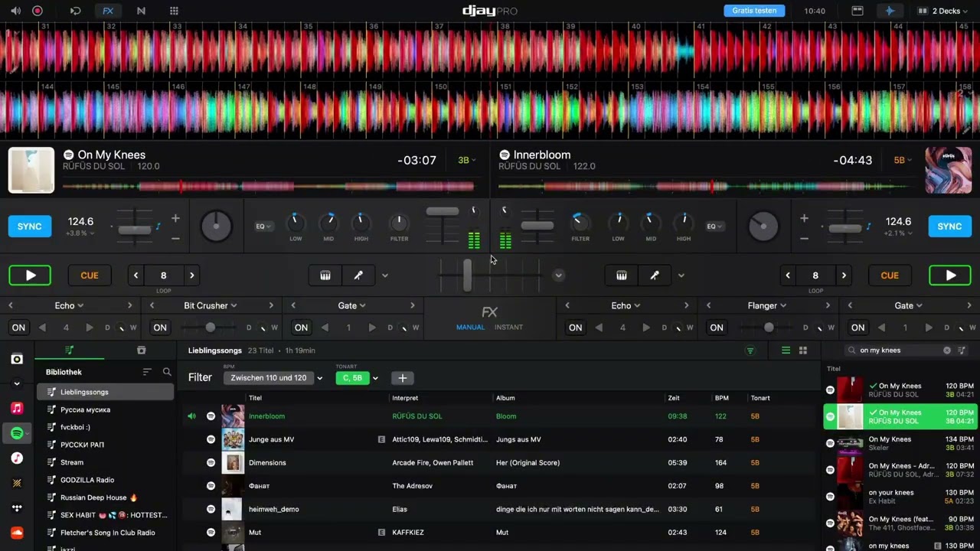The width and height of the screenshot is (980, 551).
Task: Select the TIDAL source icon
Action: tap(17, 508)
